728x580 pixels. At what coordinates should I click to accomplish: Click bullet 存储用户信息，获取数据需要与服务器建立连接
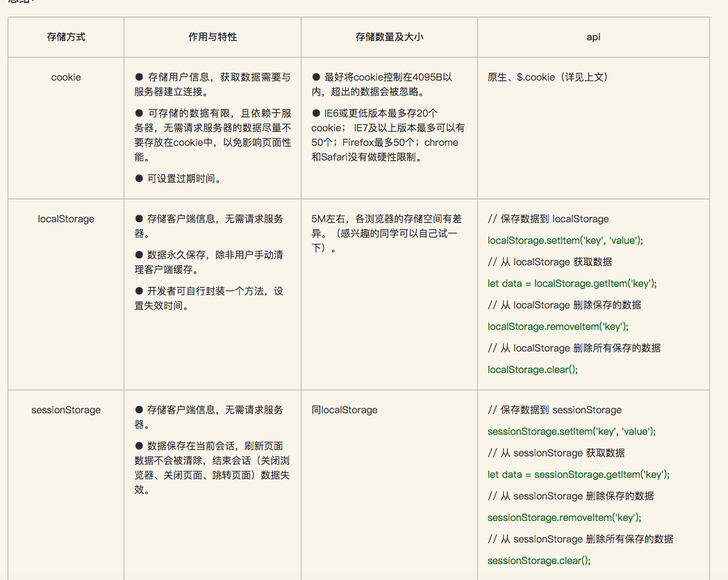pyautogui.click(x=213, y=85)
